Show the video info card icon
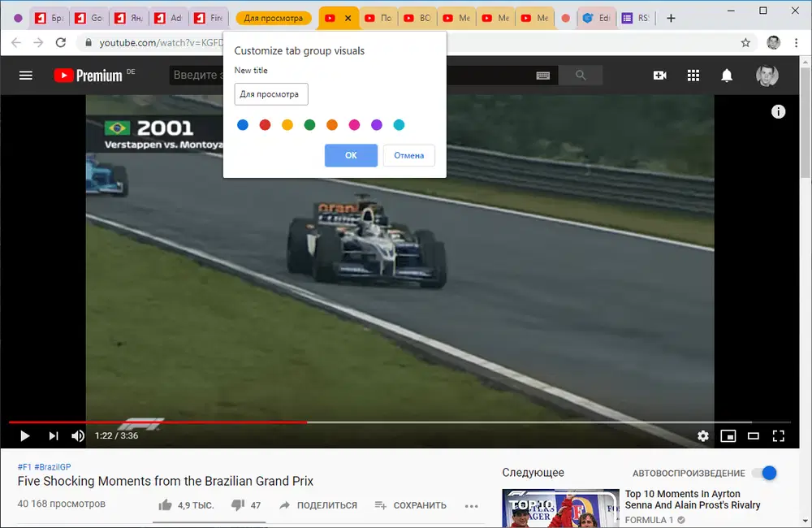Viewport: 812px width, 528px height. click(x=778, y=111)
